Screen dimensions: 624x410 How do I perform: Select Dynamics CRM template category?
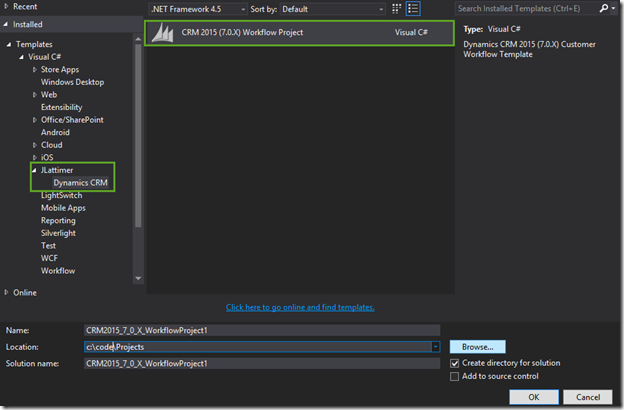80,183
